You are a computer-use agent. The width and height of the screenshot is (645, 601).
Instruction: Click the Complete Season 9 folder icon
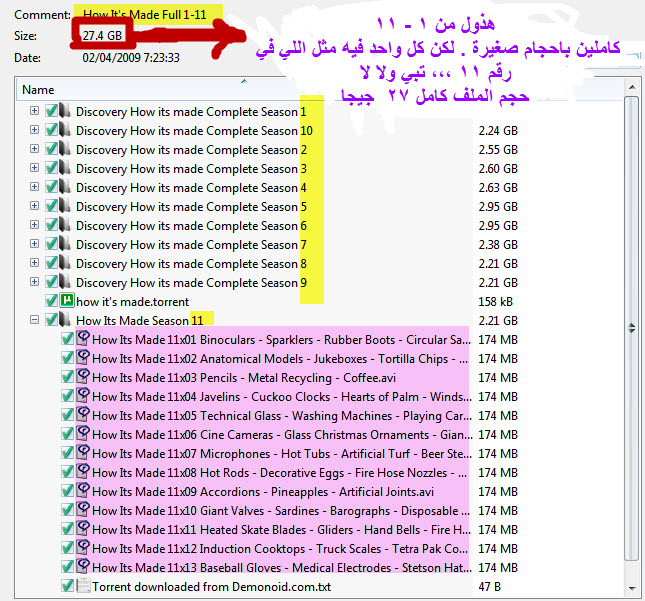point(65,281)
